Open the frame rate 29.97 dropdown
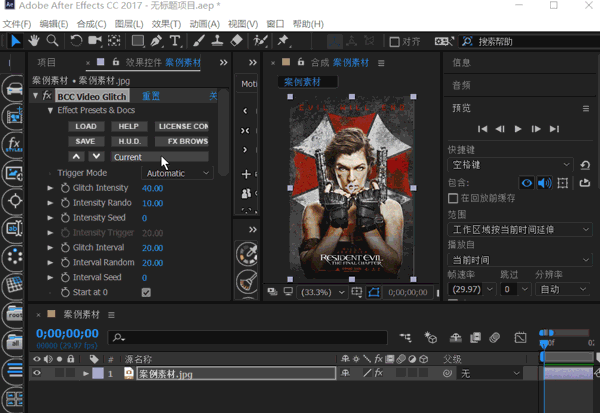 pos(471,289)
